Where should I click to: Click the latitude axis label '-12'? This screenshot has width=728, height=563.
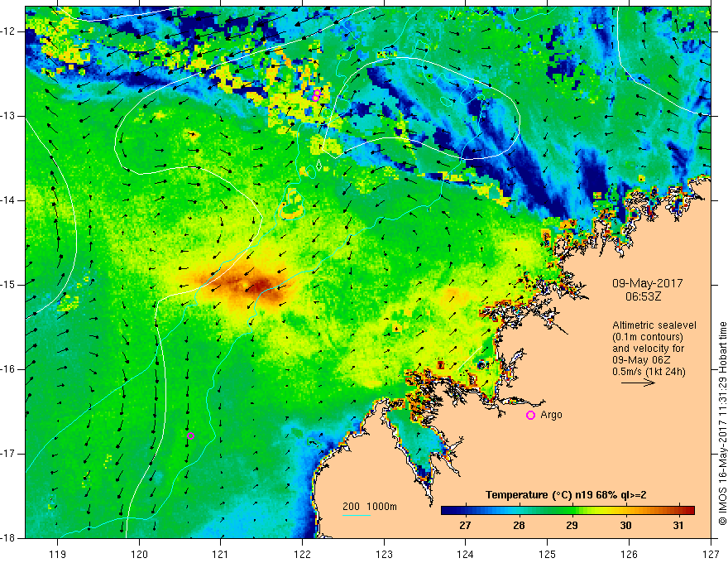click(x=9, y=31)
